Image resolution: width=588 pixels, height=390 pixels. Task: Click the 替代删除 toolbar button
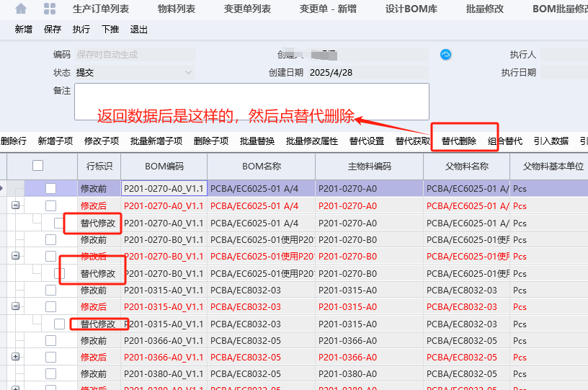pos(459,141)
